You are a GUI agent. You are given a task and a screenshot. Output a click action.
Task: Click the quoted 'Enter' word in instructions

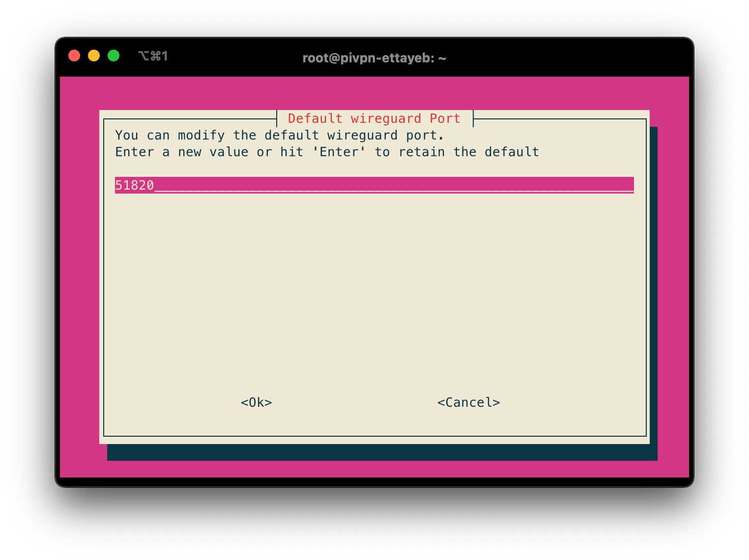click(339, 152)
